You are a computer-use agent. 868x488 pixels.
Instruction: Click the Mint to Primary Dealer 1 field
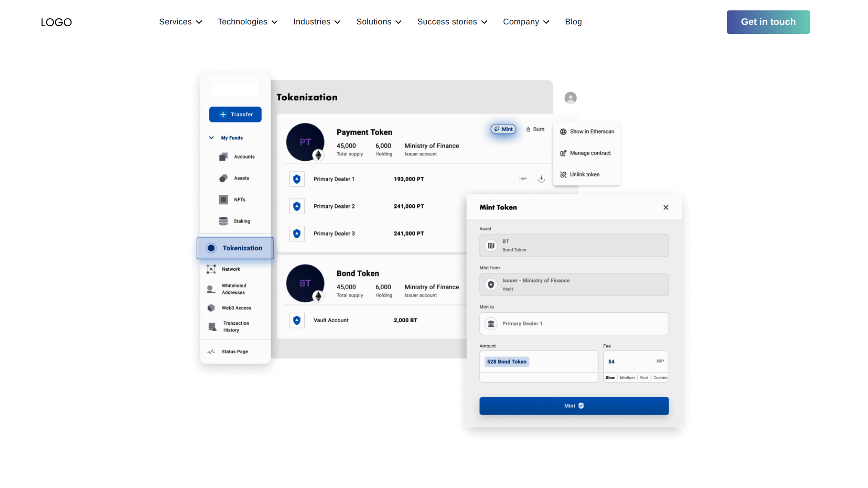click(574, 324)
